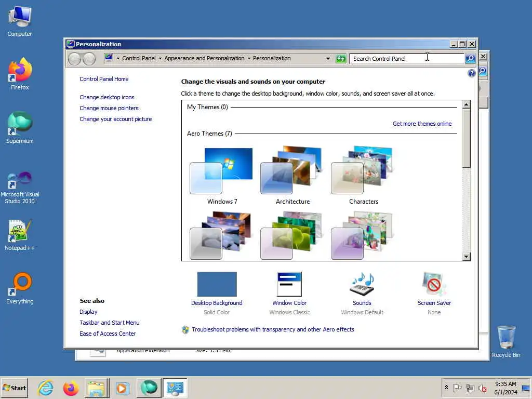
Task: Open Troubleshoot problems with transparency link
Action: 273,329
